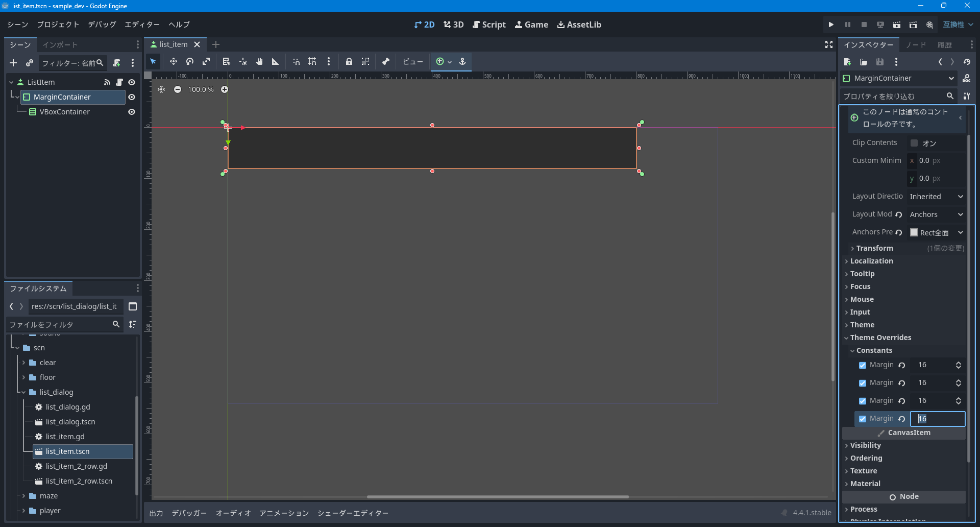Open skeleton options bone icon

pos(386,62)
